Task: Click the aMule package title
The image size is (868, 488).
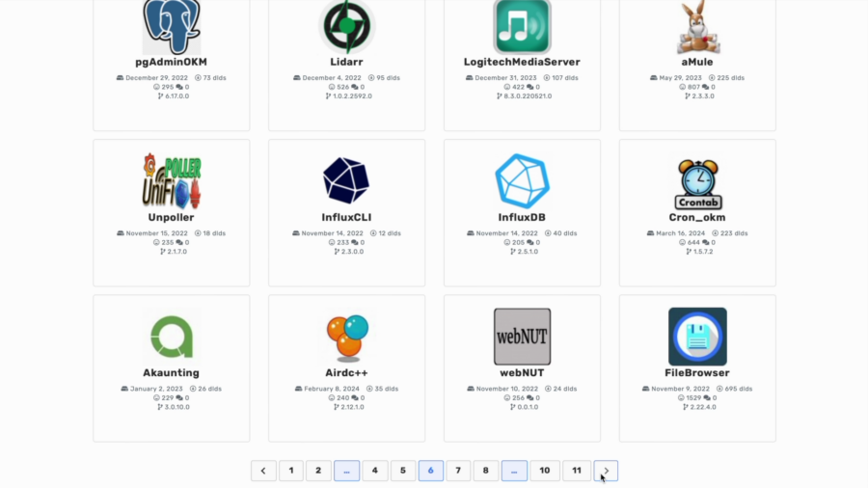Action: (697, 62)
